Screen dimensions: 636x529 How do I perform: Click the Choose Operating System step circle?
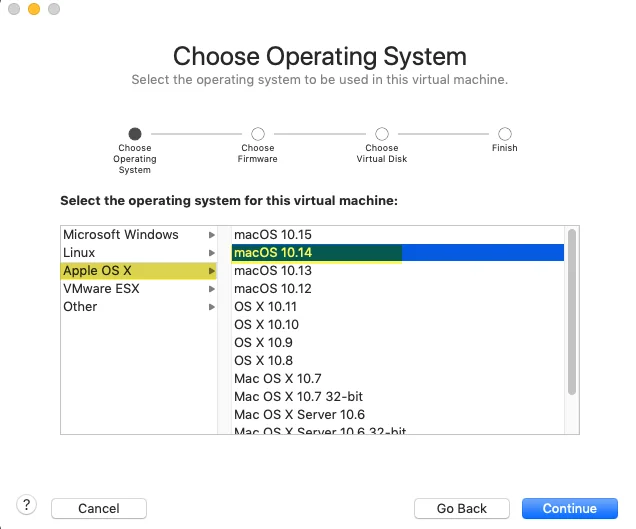point(135,133)
